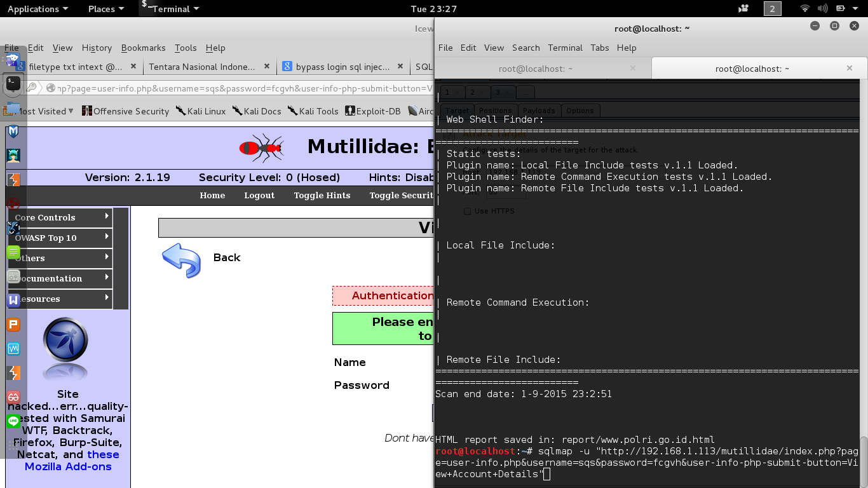Launch the green LINE messenger dock icon
The width and height of the screenshot is (868, 488).
[13, 421]
